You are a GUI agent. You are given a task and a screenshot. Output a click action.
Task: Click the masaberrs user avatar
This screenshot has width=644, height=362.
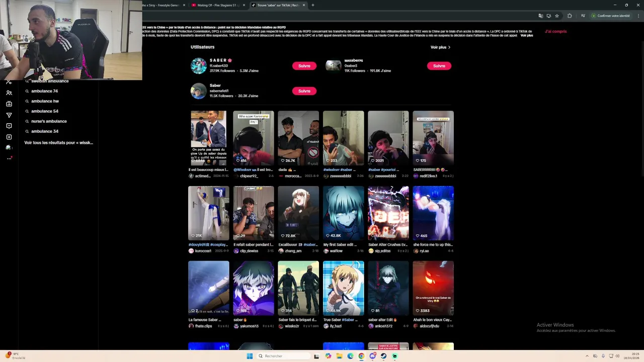[334, 66]
